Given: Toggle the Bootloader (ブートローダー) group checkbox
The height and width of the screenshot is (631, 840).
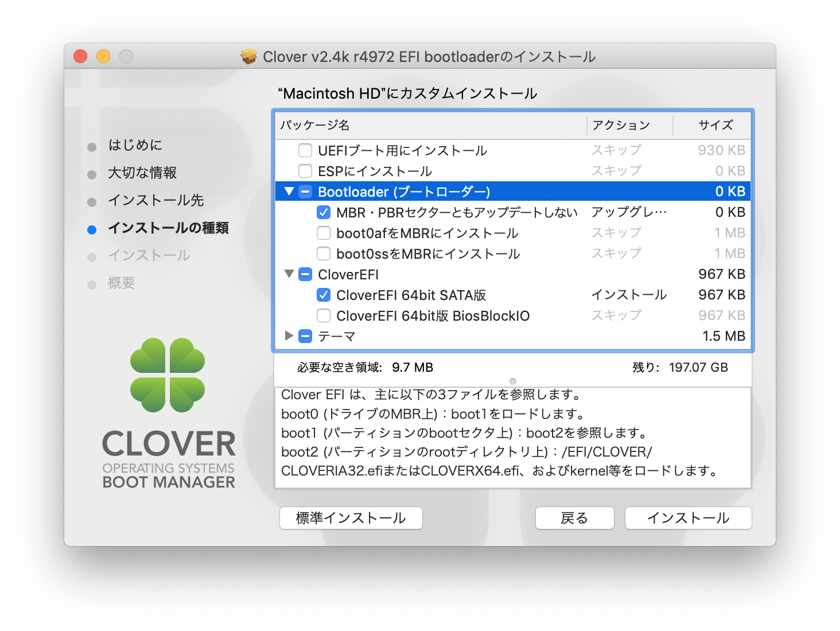Looking at the screenshot, I should click(x=305, y=192).
